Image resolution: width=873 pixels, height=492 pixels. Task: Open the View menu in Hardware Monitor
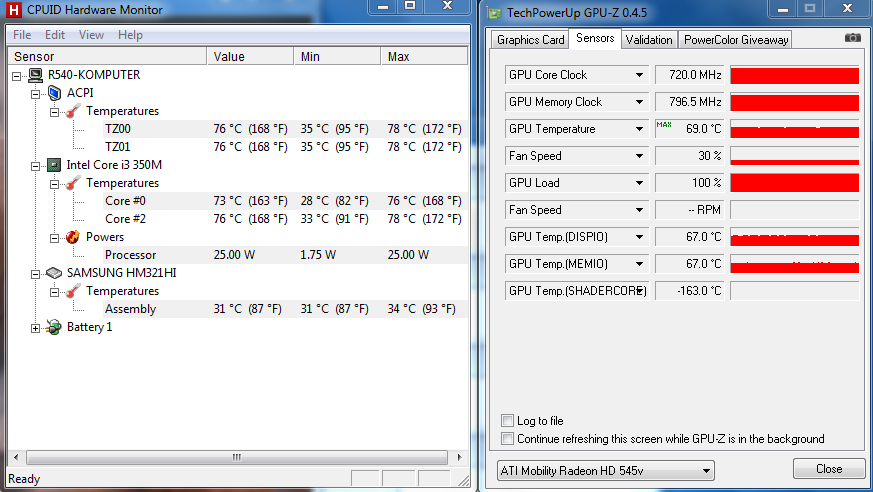91,35
